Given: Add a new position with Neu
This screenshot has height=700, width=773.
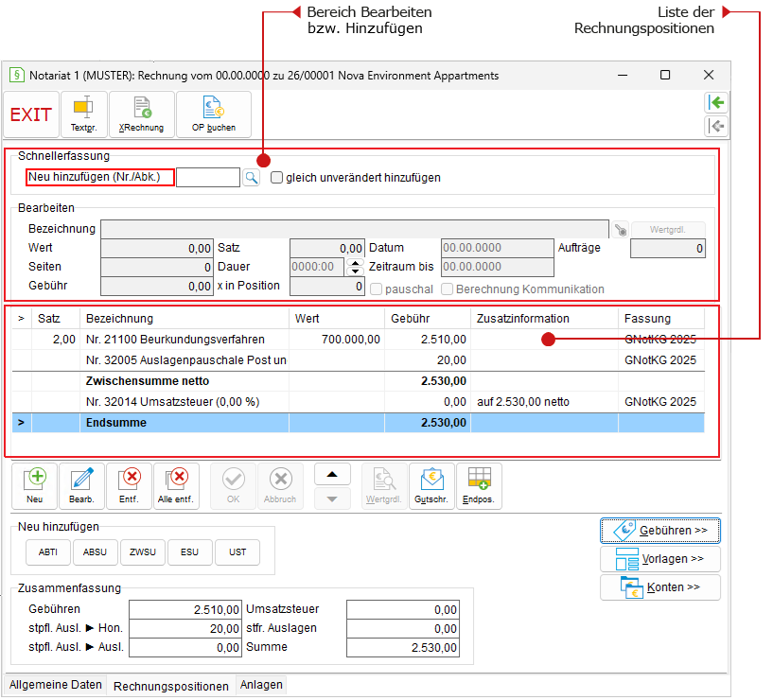Looking at the screenshot, I should coord(34,486).
